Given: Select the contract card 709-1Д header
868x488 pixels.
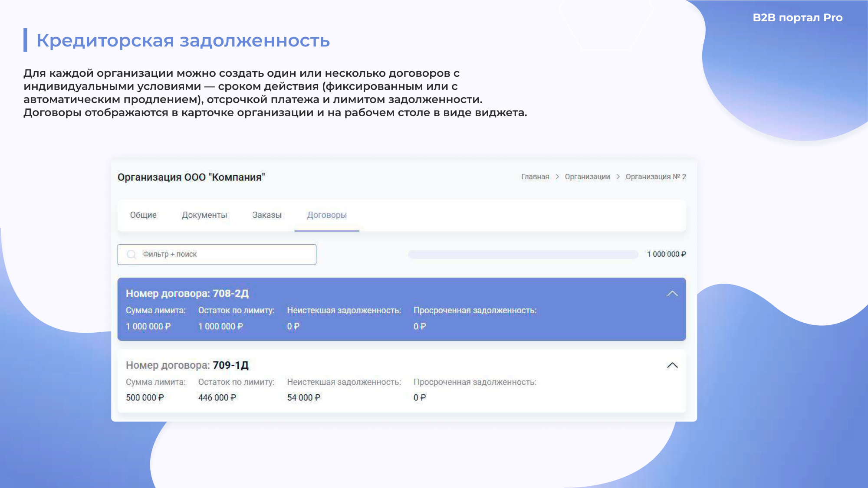Looking at the screenshot, I should point(187,365).
